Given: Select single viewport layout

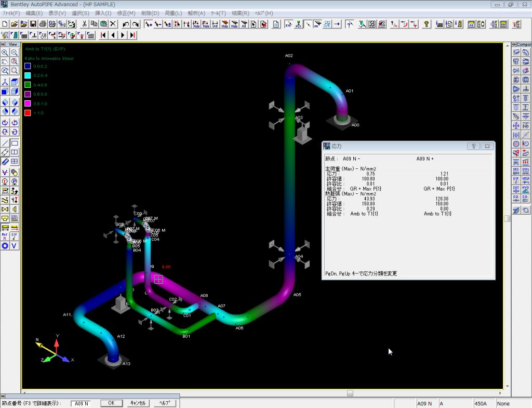Looking at the screenshot, I should (14, 143).
